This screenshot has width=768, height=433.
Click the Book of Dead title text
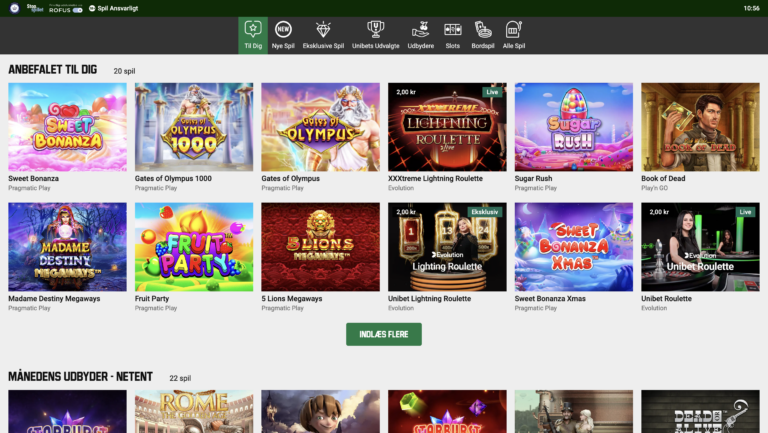663,178
